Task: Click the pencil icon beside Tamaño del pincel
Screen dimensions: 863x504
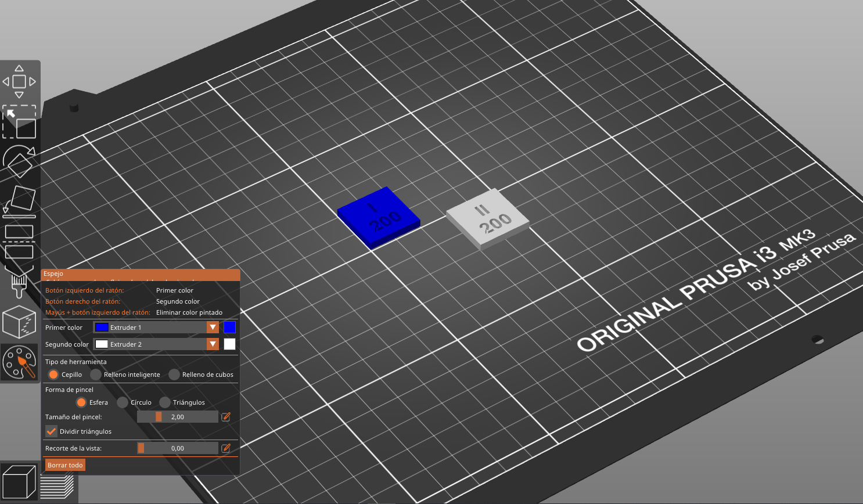Action: click(226, 416)
